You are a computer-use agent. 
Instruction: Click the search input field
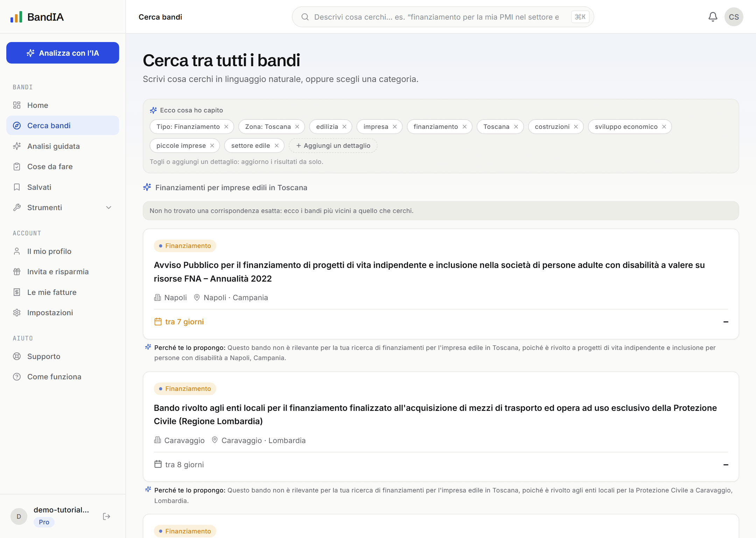pyautogui.click(x=436, y=17)
